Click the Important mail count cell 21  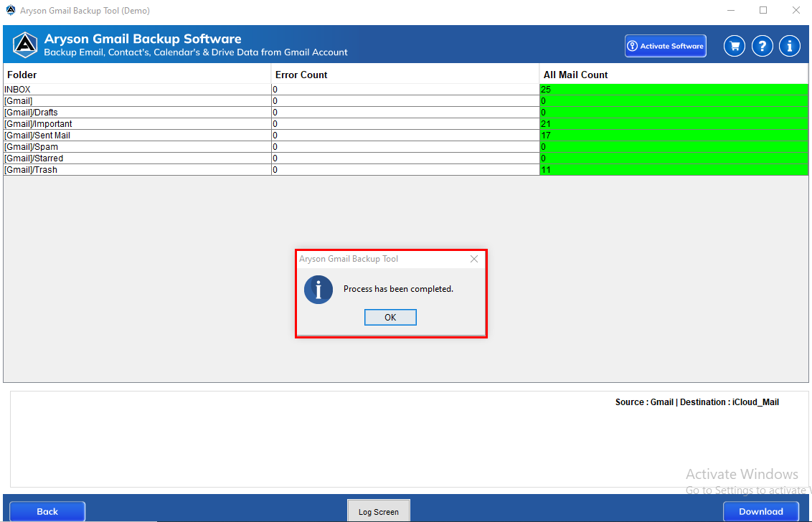coord(674,124)
